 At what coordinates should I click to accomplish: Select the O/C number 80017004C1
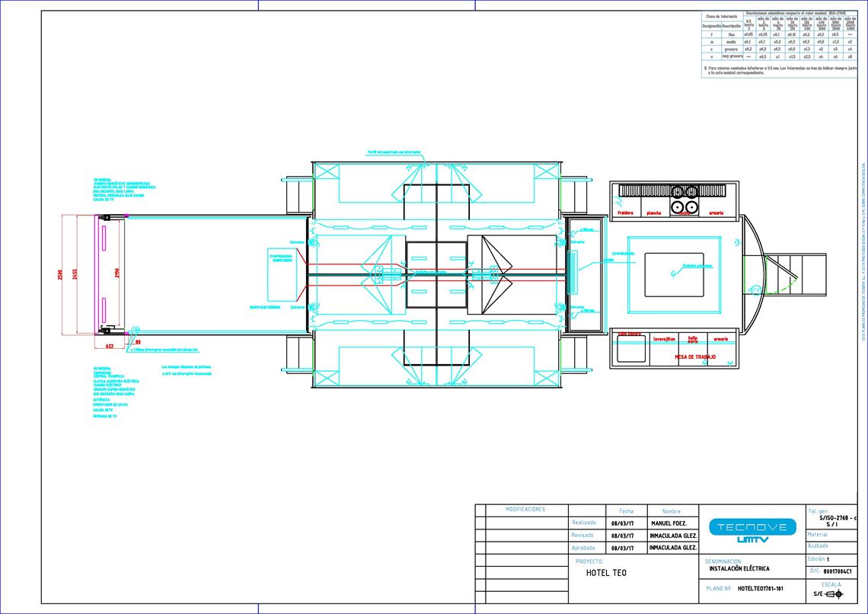click(x=837, y=570)
